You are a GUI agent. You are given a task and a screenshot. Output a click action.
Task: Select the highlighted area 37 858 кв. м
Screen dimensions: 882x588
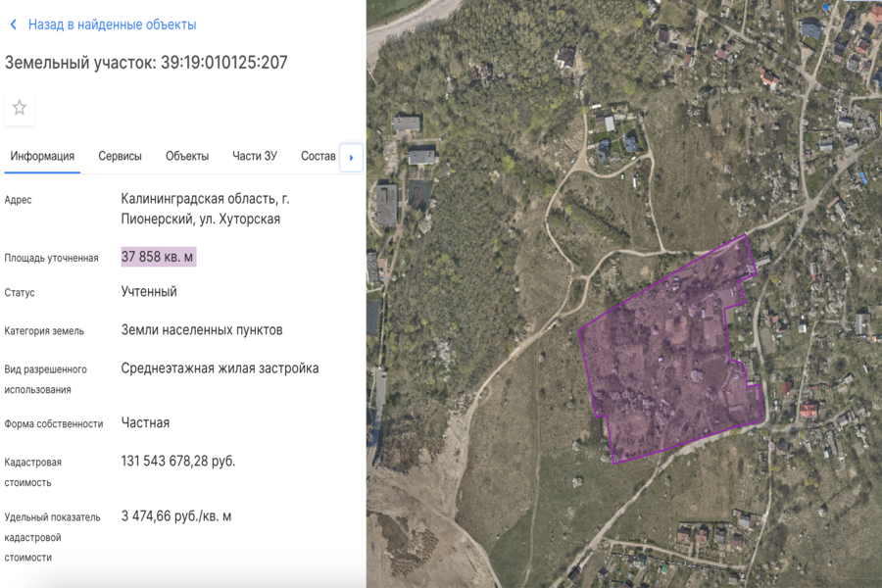(158, 257)
